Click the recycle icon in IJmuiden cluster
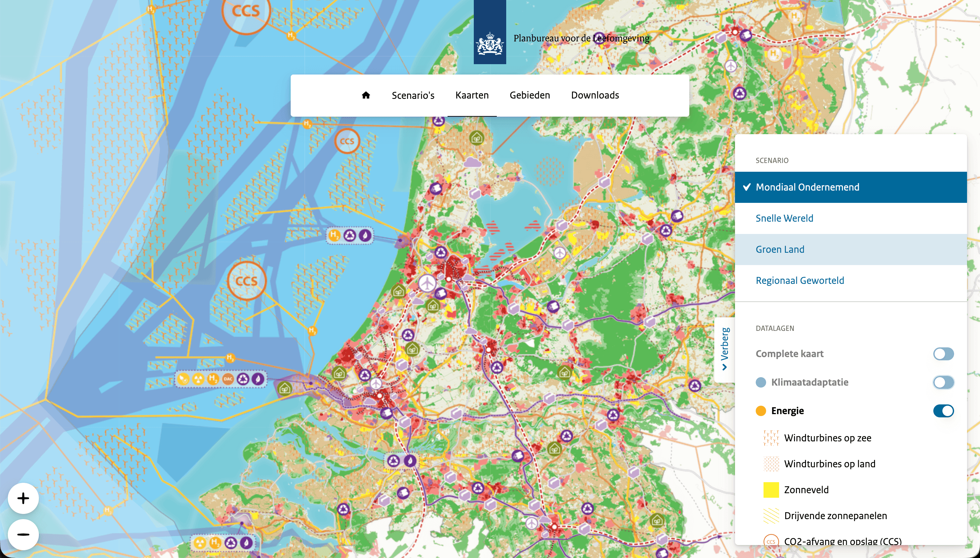 pyautogui.click(x=350, y=235)
